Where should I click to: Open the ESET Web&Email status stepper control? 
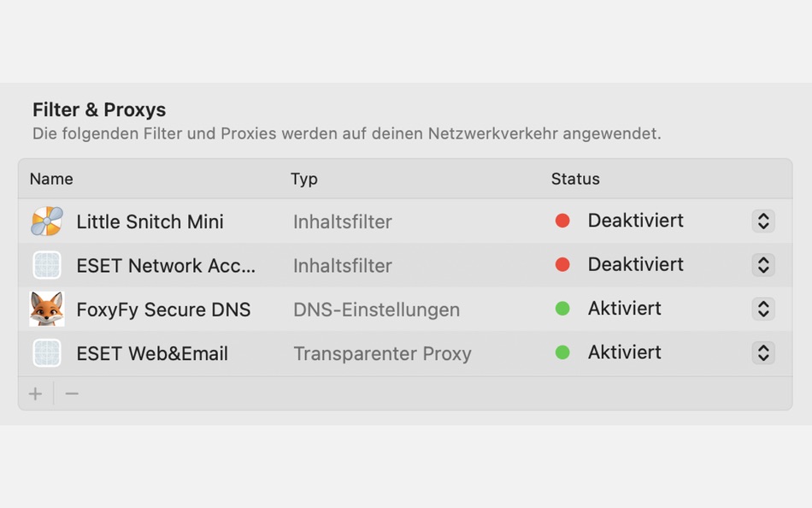click(763, 352)
